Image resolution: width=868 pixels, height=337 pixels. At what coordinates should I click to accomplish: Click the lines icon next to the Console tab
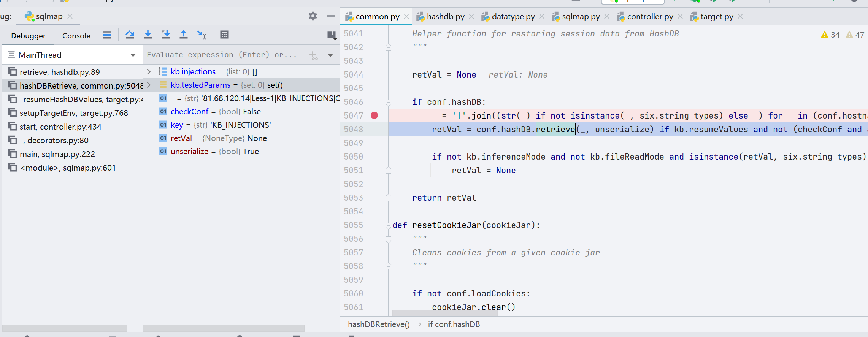pos(107,35)
